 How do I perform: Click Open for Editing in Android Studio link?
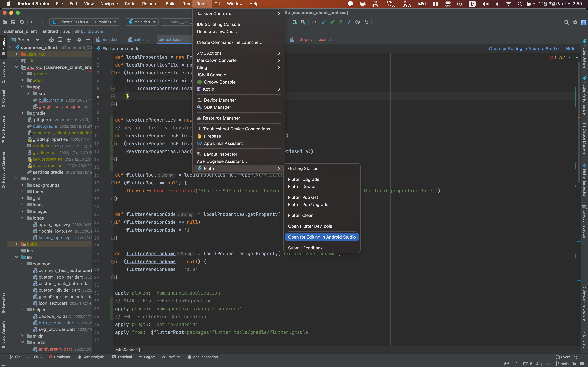tap(524, 48)
